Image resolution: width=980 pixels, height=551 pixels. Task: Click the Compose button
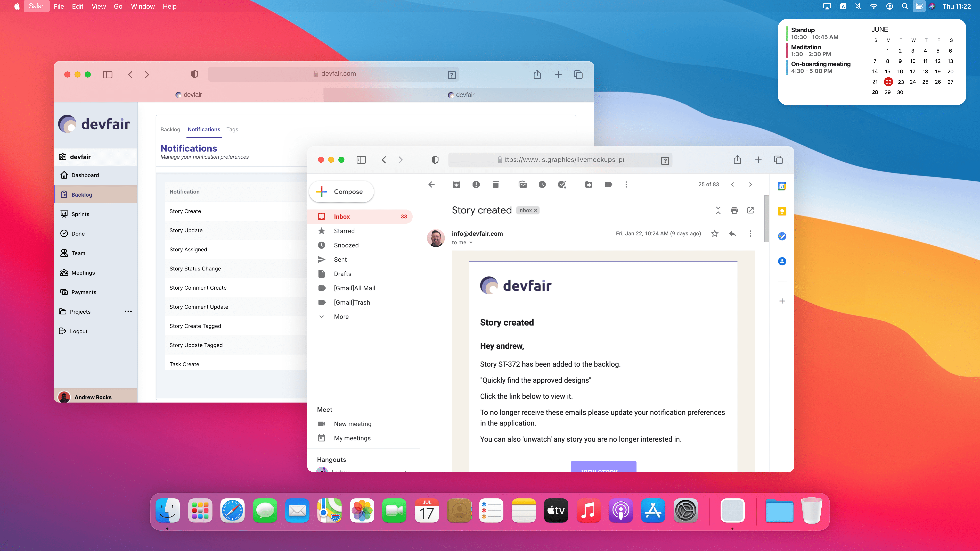pos(341,192)
